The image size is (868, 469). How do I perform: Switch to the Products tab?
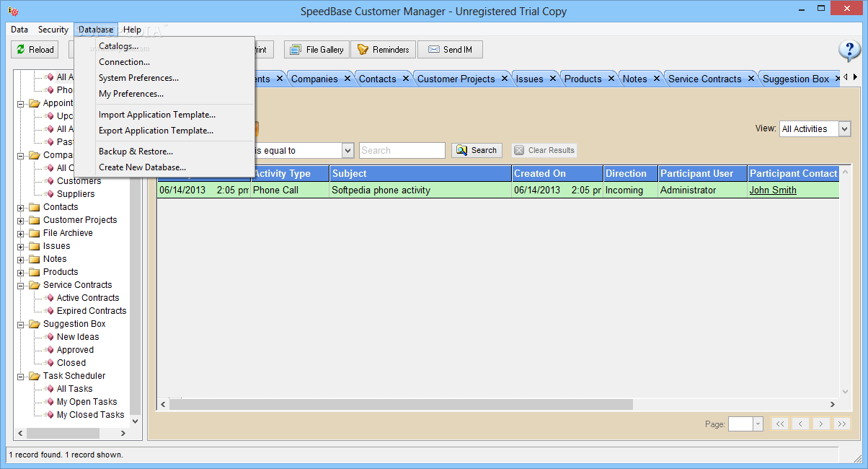pos(583,79)
